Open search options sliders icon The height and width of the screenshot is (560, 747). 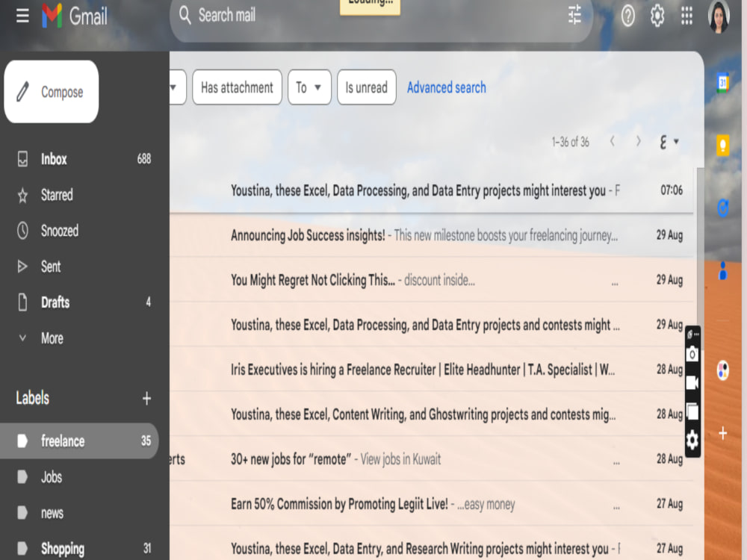[575, 15]
